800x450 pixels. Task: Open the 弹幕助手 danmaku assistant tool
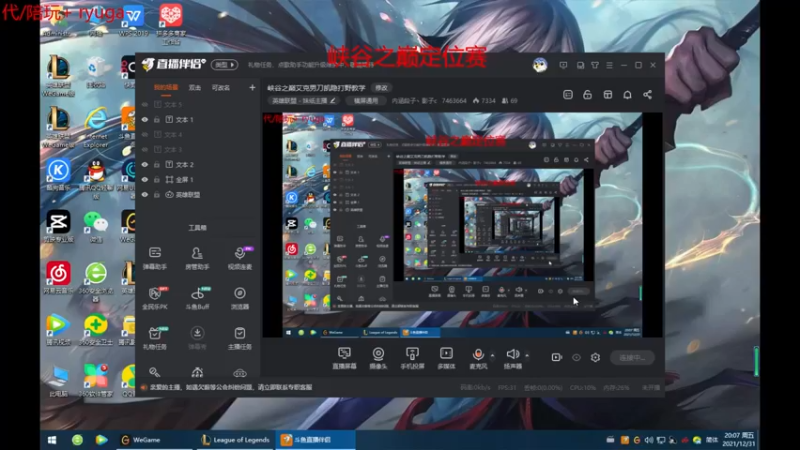[x=155, y=258]
